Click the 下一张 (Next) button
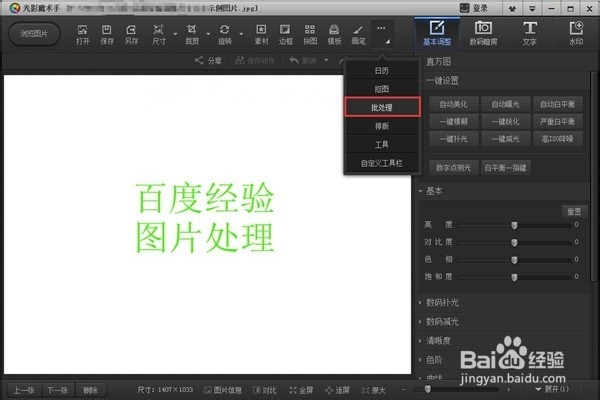 point(57,390)
